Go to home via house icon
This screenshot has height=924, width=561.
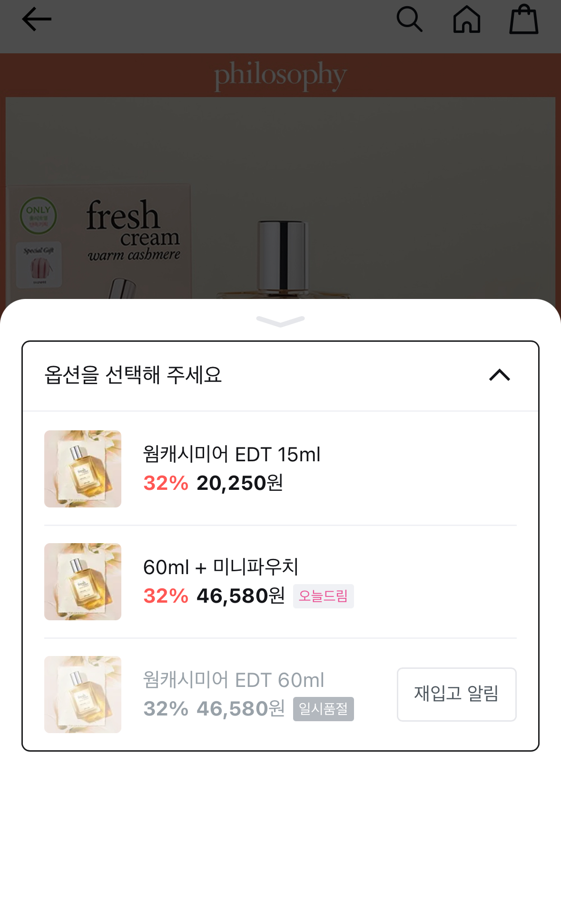(466, 20)
